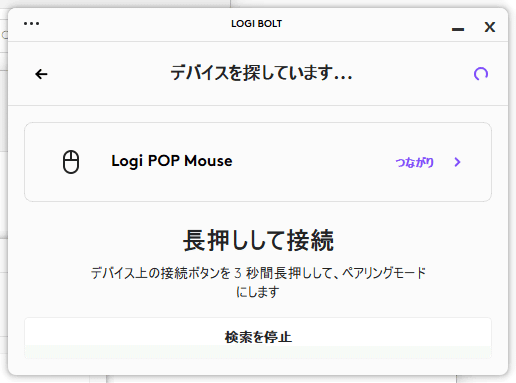Minimize the Logi Bolt window
The height and width of the screenshot is (383, 516).
click(x=458, y=29)
